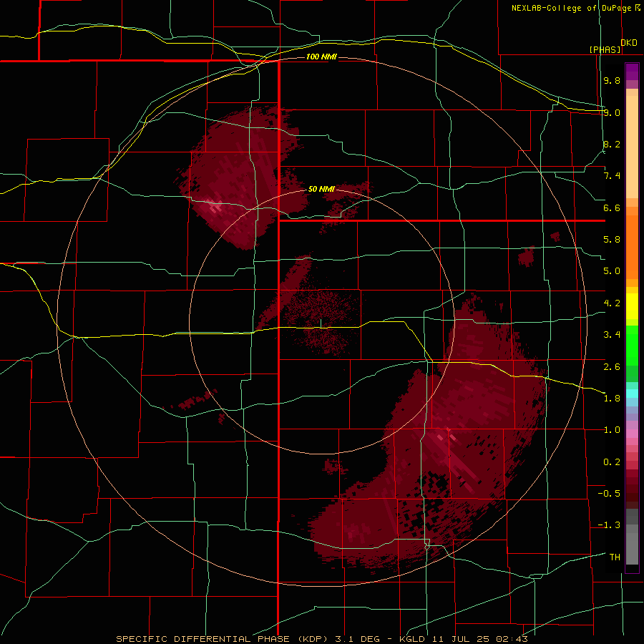Click the 0.2 scale label
Image resolution: width=644 pixels, height=644 pixels.
612,462
